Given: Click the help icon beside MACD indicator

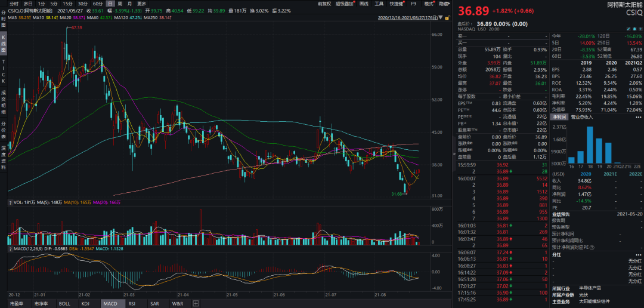Looking at the screenshot, I should pyautogui.click(x=11, y=248).
